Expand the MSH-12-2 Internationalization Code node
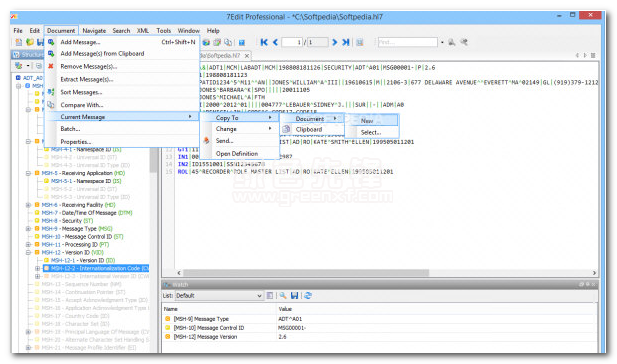 click(37, 268)
